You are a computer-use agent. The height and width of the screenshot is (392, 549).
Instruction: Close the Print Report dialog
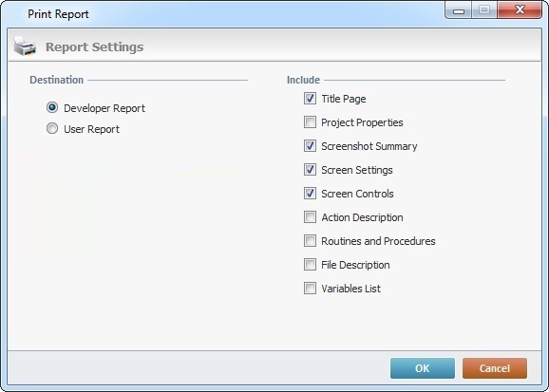coord(520,10)
